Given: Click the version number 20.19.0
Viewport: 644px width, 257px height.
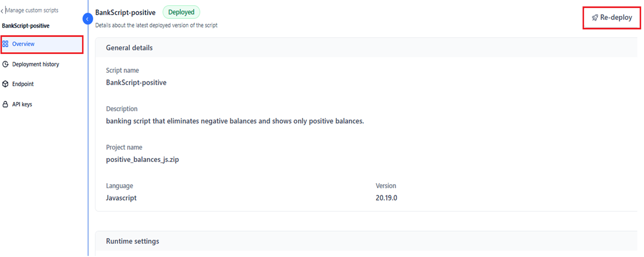Looking at the screenshot, I should pos(386,198).
